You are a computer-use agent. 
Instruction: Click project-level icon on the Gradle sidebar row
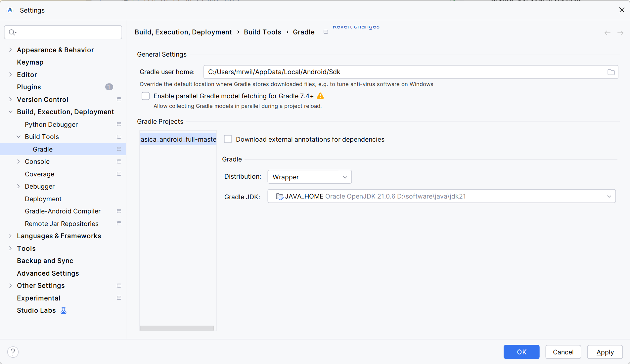click(x=119, y=149)
